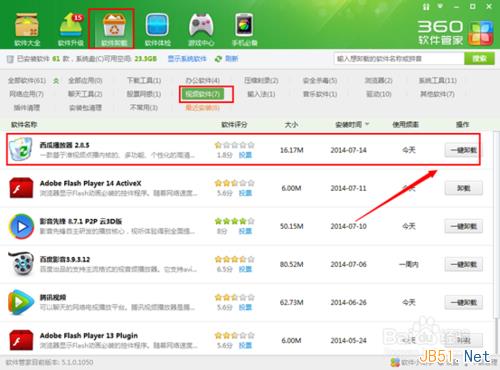Select the 浏览器(2) category
Screen dimensions: 500x370
point(379,81)
